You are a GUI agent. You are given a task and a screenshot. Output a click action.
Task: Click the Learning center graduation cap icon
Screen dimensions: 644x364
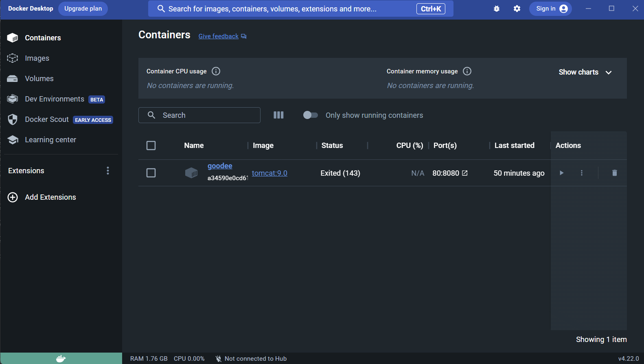coord(13,140)
